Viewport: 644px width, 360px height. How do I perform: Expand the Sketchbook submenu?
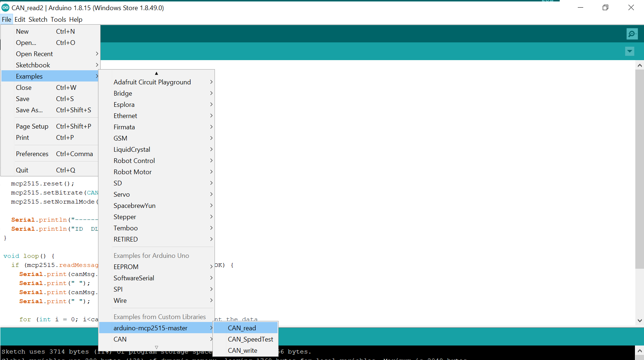pyautogui.click(x=50, y=65)
